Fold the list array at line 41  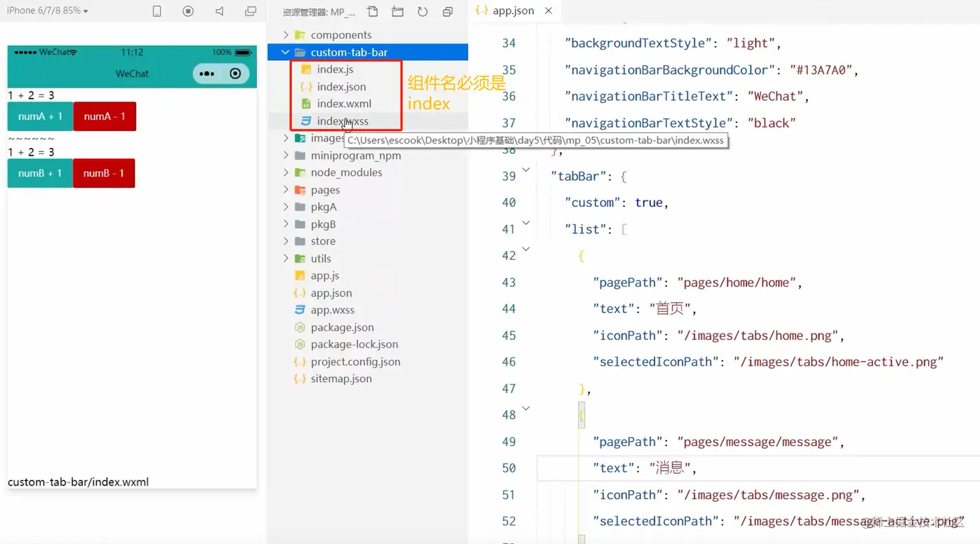point(526,223)
